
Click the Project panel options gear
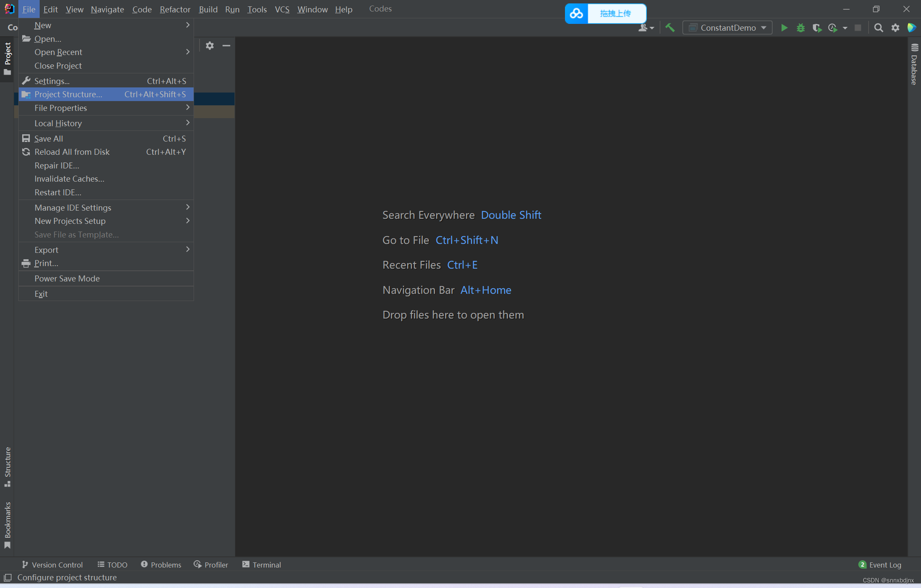coord(209,46)
